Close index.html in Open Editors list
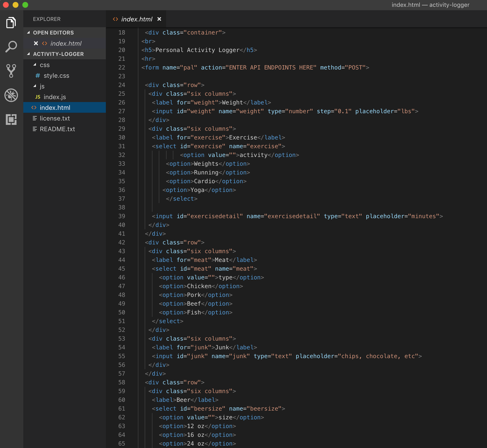The width and height of the screenshot is (487, 448). coord(36,43)
